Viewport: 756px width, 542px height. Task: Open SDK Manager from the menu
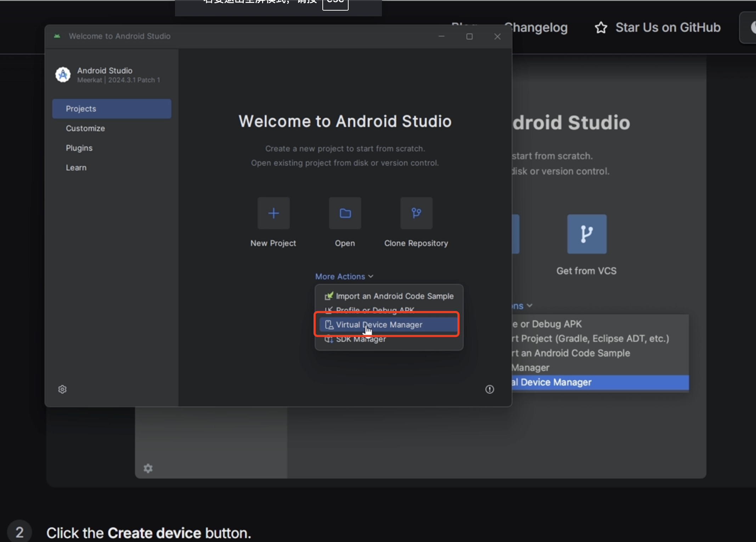[361, 340]
